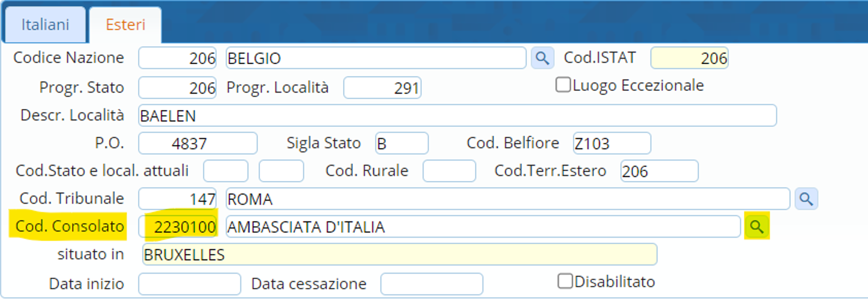Select the Data cessazione field
Image resolution: width=868 pixels, height=302 pixels.
432,284
